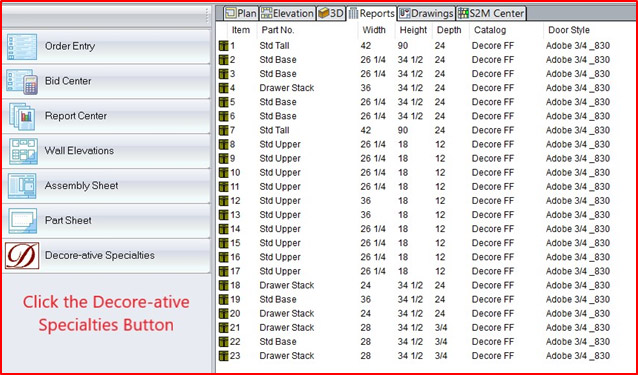This screenshot has width=638, height=375.
Task: Open the 3D view tab
Action: [x=331, y=13]
